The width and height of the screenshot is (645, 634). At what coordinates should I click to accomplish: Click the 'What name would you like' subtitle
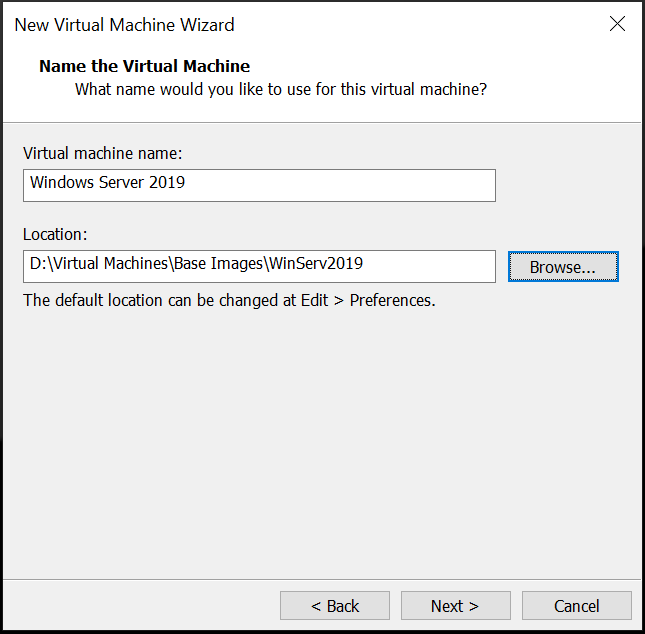281,89
